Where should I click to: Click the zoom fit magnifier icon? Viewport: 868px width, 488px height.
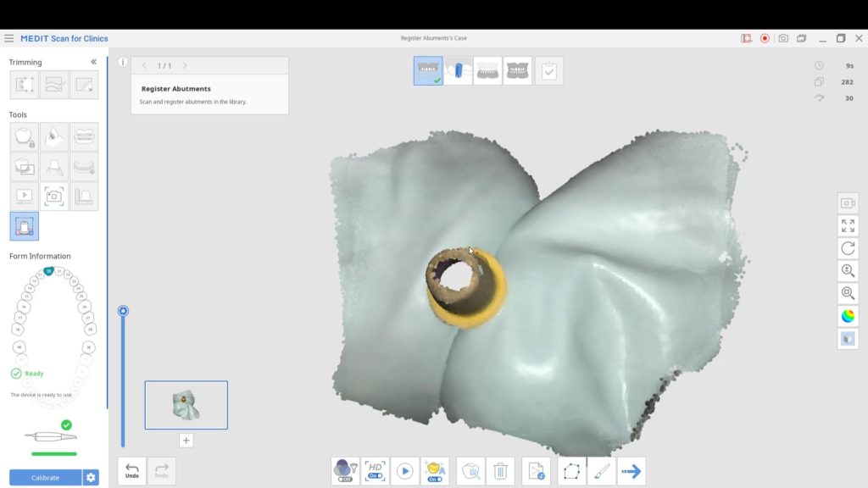[x=848, y=293]
